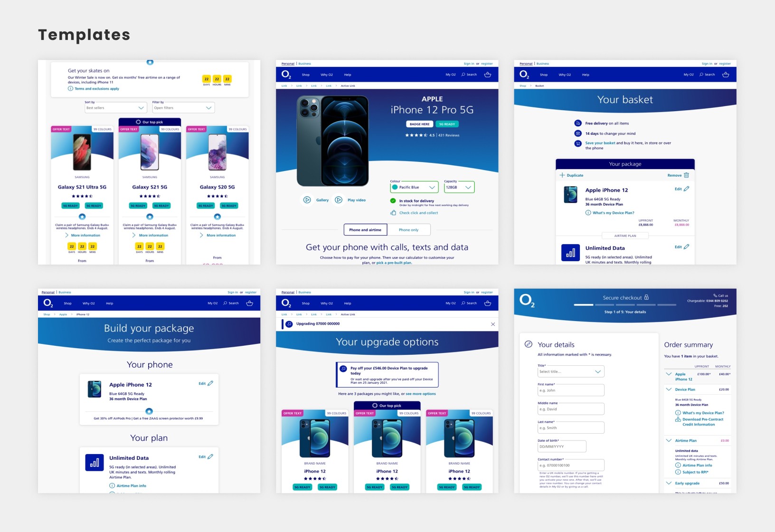
Task: Collapse the Airtime Plan row in Order summary
Action: click(x=669, y=440)
